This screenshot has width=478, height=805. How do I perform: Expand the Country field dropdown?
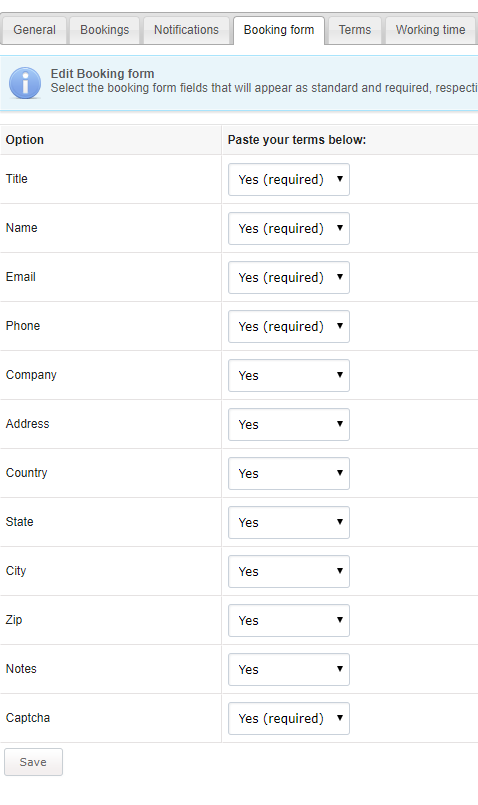289,473
